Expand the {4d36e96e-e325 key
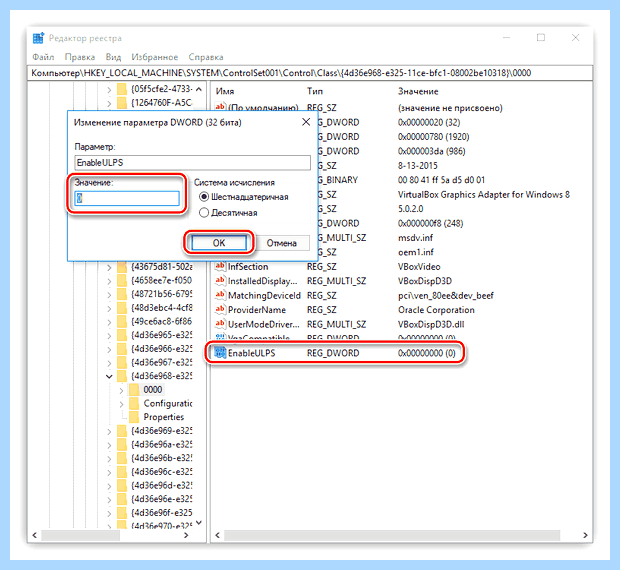This screenshot has width=620, height=570. click(x=109, y=500)
